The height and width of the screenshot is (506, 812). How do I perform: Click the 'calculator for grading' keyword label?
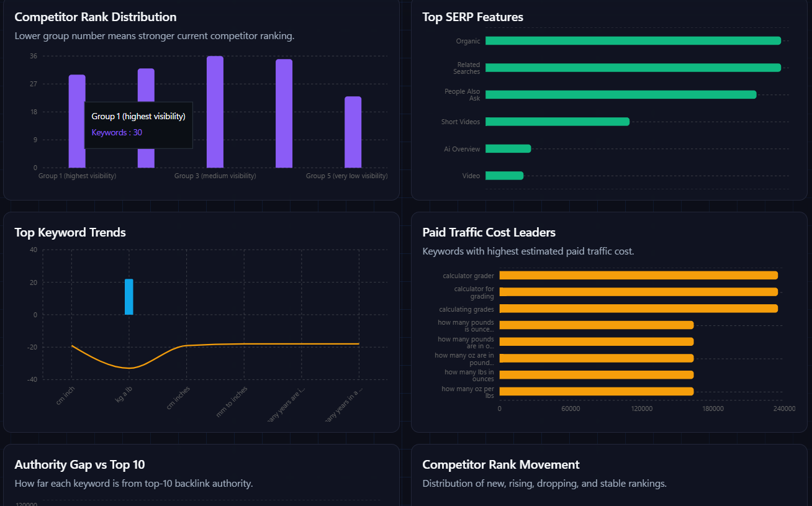tap(474, 292)
